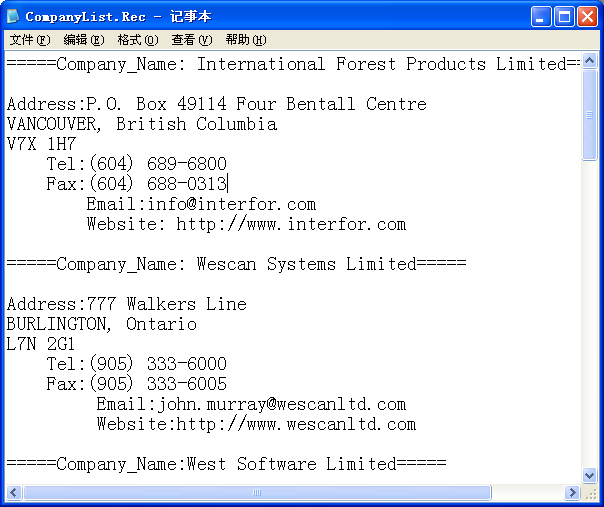Place cursor in the info@interfor.com email text

(232, 204)
